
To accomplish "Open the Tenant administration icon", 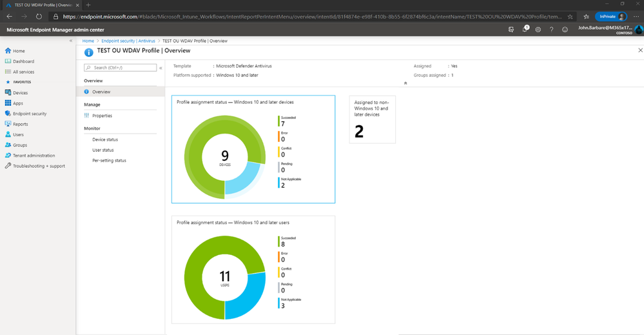I will 8,156.
